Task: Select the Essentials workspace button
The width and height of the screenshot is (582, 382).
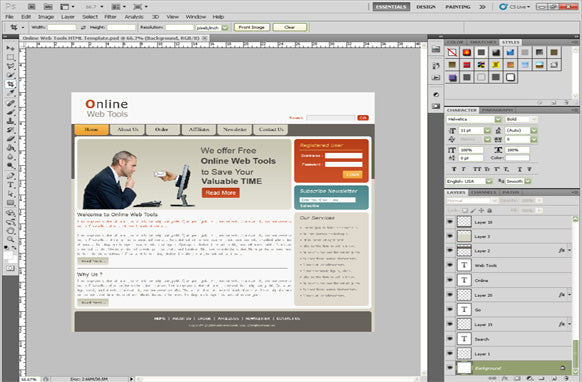Action: [391, 7]
